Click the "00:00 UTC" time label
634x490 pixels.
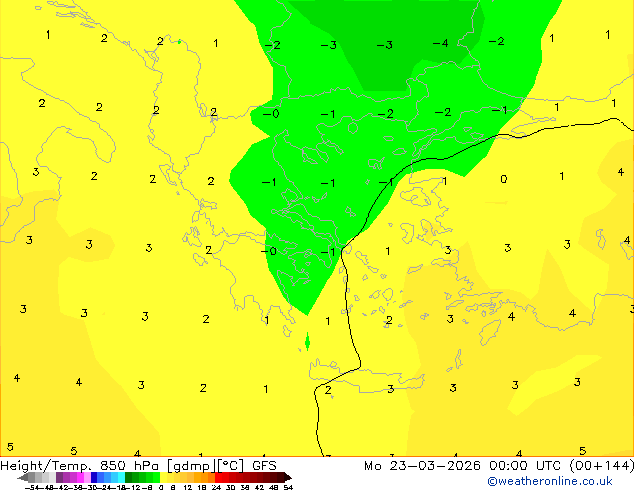[x=525, y=466]
